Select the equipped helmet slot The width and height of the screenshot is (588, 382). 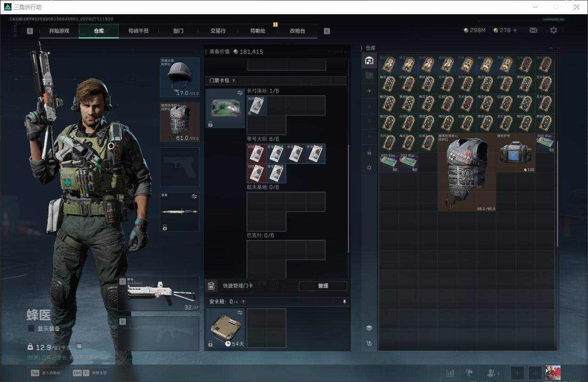[x=179, y=77]
